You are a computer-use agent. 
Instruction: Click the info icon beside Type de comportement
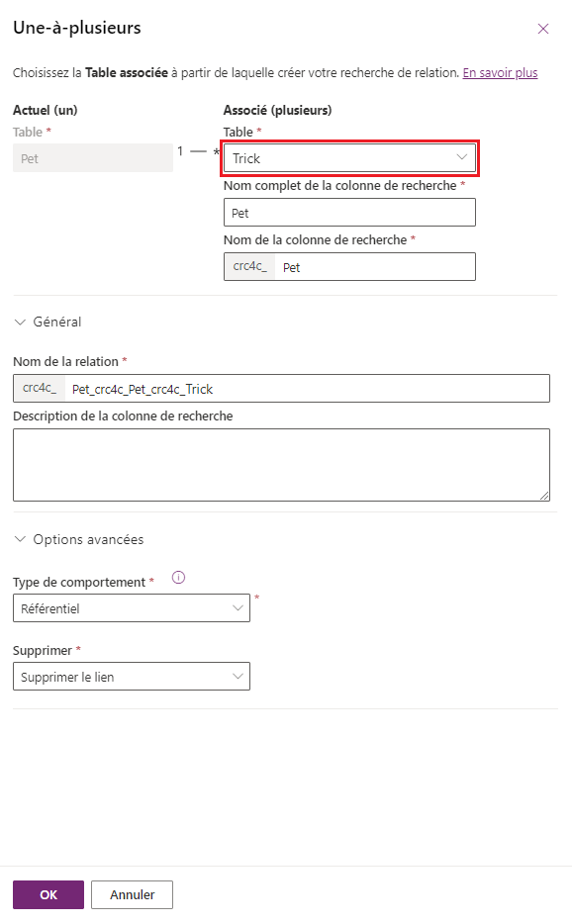click(x=179, y=578)
